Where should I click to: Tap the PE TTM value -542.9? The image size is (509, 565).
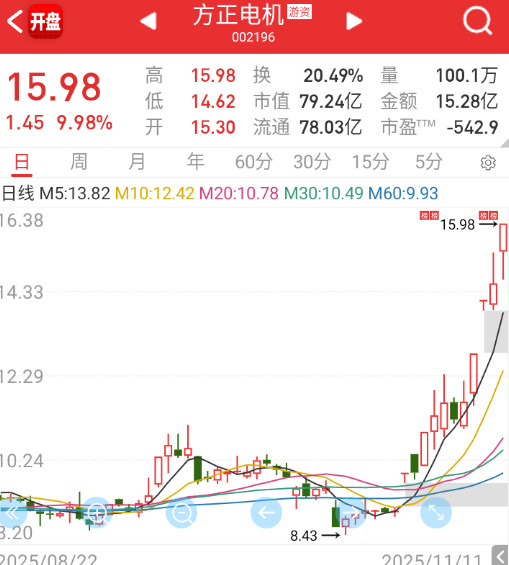coord(473,128)
